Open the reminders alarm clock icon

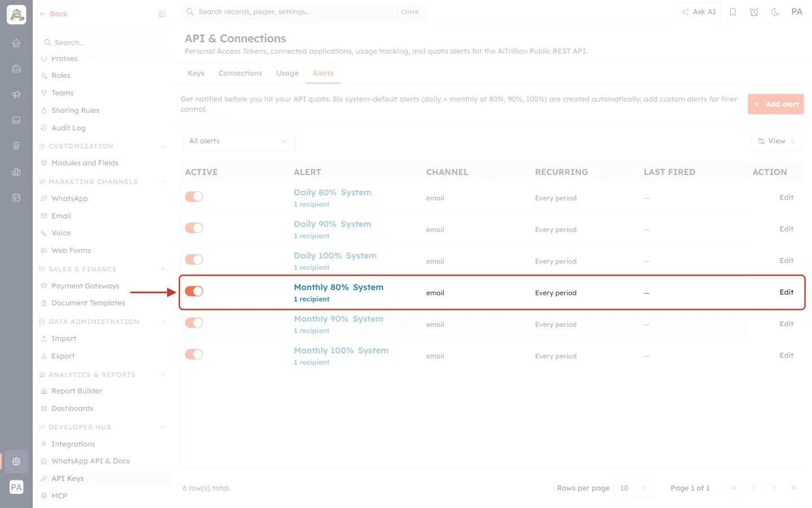click(754, 12)
